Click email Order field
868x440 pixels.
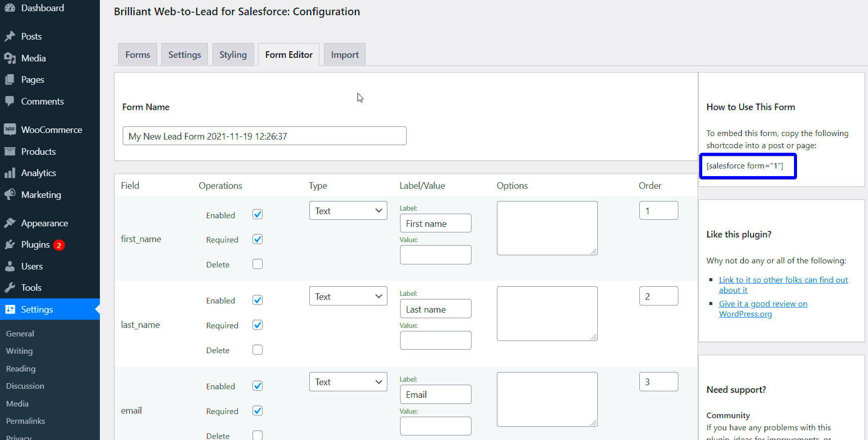pos(659,382)
